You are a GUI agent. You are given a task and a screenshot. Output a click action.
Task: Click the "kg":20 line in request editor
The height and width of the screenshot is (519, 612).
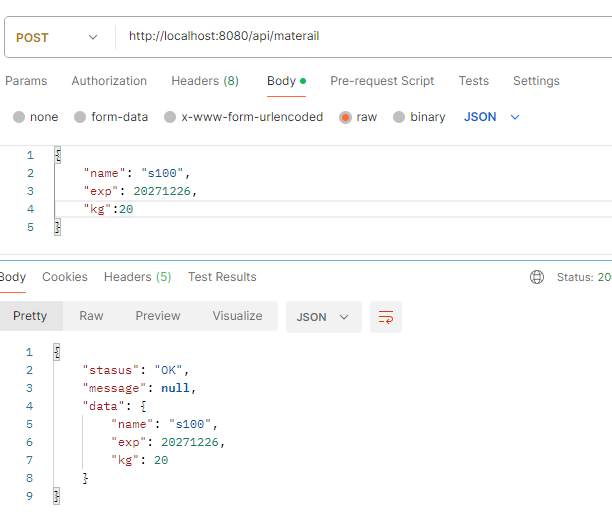pos(109,209)
